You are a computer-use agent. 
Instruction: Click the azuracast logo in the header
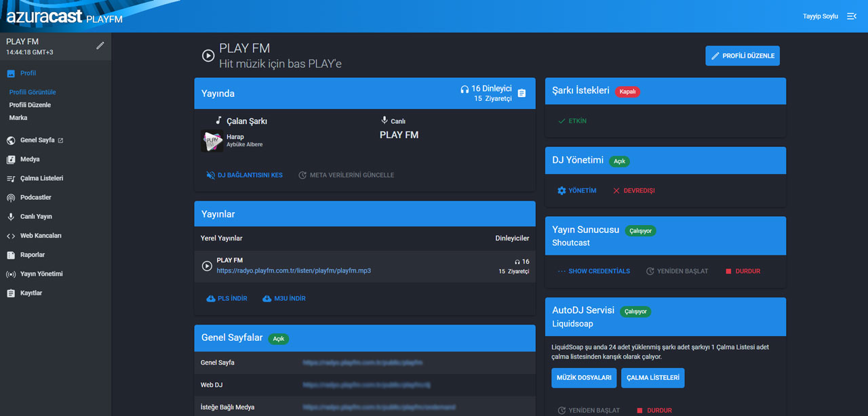(45, 17)
